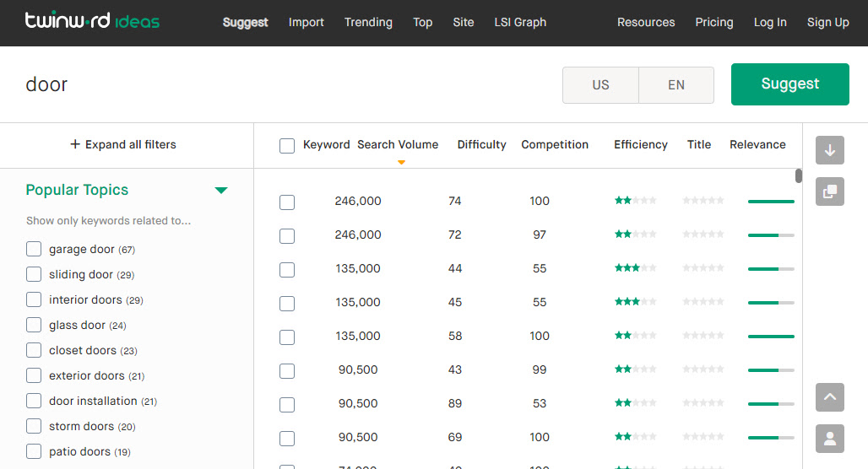Sort by the Difficulty column
Image resolution: width=868 pixels, height=469 pixels.
point(481,144)
